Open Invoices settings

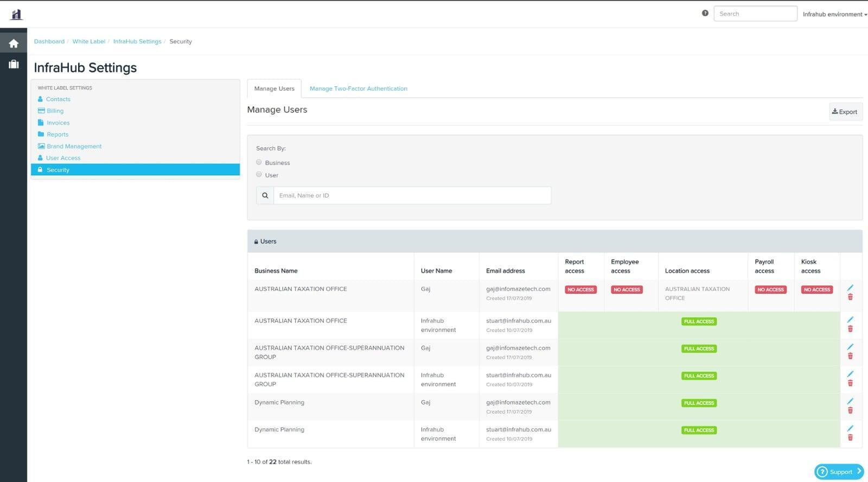[x=58, y=123]
